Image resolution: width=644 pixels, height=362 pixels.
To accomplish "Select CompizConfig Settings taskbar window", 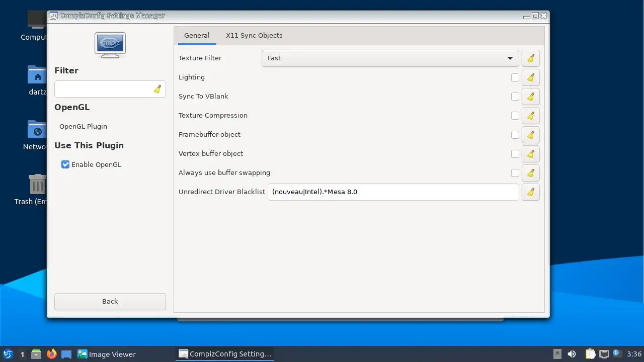I will [x=225, y=354].
